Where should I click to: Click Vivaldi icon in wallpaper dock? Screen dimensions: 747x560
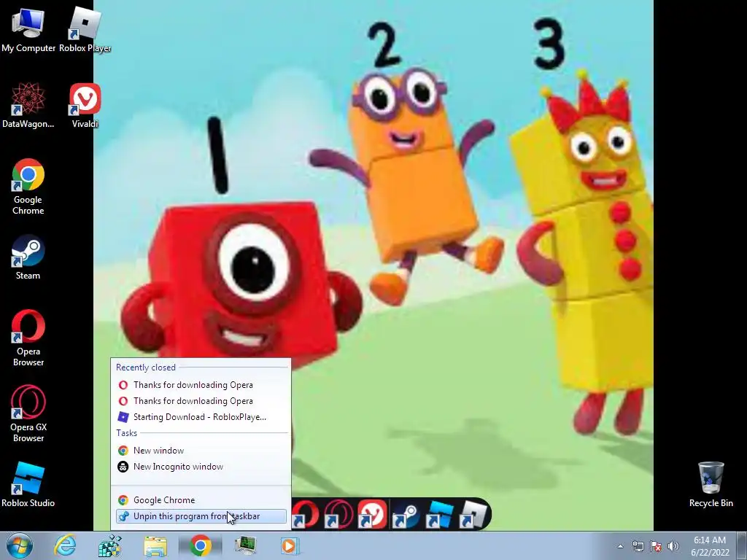coord(372,514)
